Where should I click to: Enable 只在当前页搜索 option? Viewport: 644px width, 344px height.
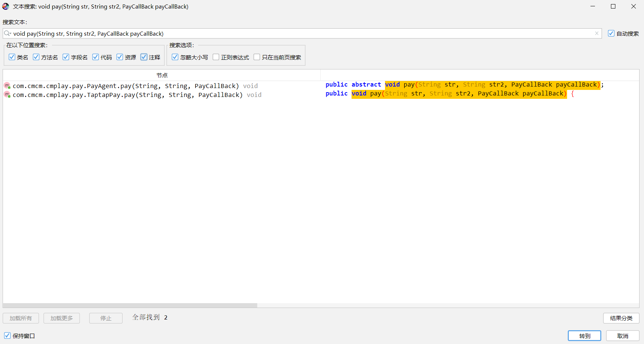pyautogui.click(x=257, y=57)
